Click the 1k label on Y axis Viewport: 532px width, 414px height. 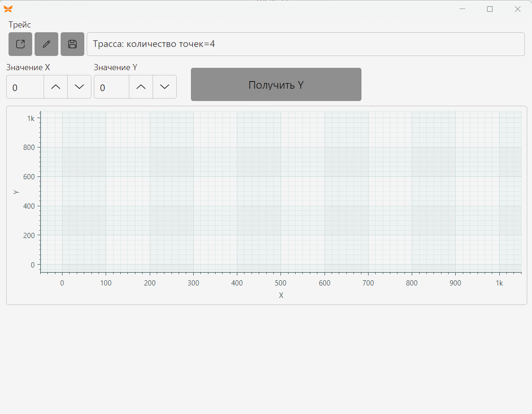(31, 119)
